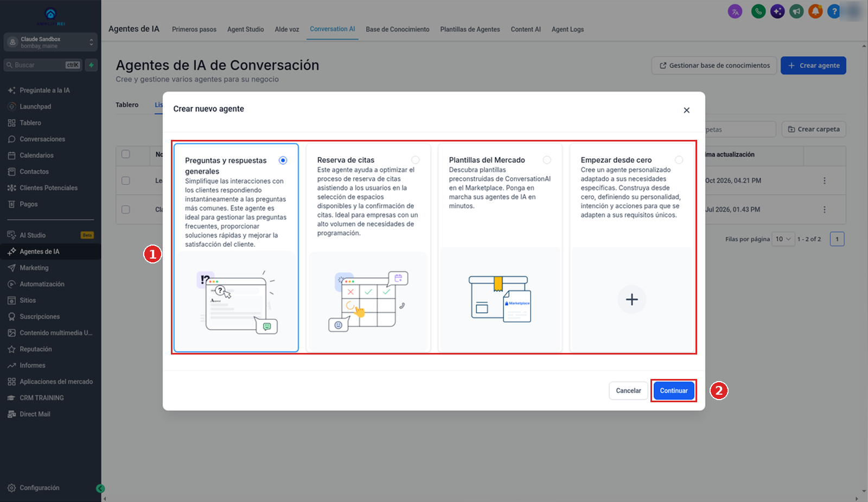Screen dimensions: 868x502
Task: Go to the Plantillas de Agentes tab
Action: pos(470,29)
